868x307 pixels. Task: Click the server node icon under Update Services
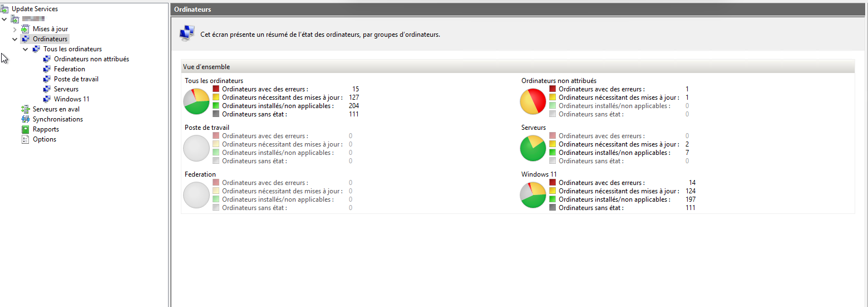tap(15, 19)
